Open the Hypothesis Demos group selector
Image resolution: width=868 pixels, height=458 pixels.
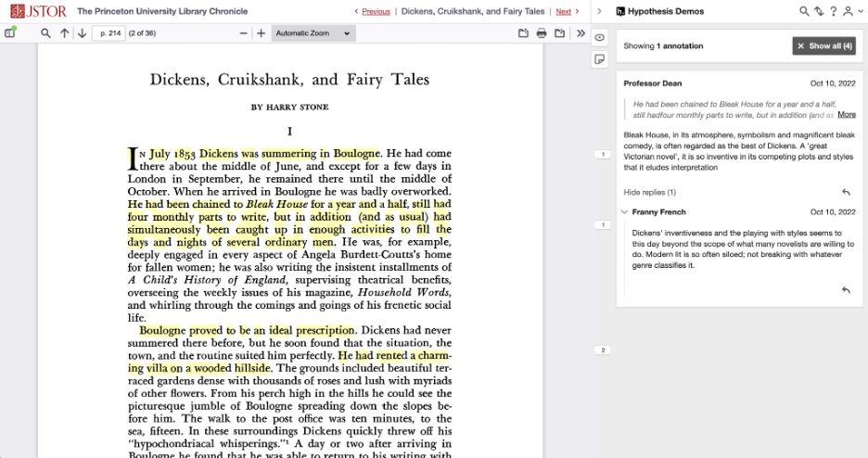coord(660,11)
